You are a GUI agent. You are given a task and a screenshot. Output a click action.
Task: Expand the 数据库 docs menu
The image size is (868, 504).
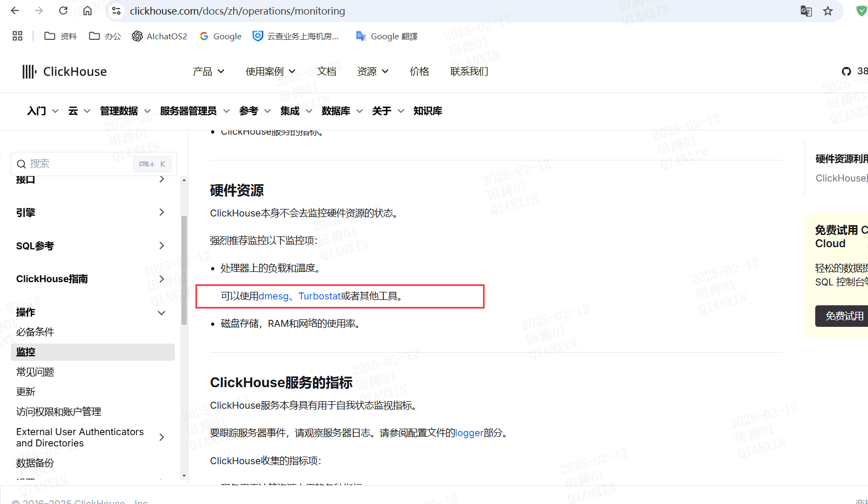pos(342,111)
